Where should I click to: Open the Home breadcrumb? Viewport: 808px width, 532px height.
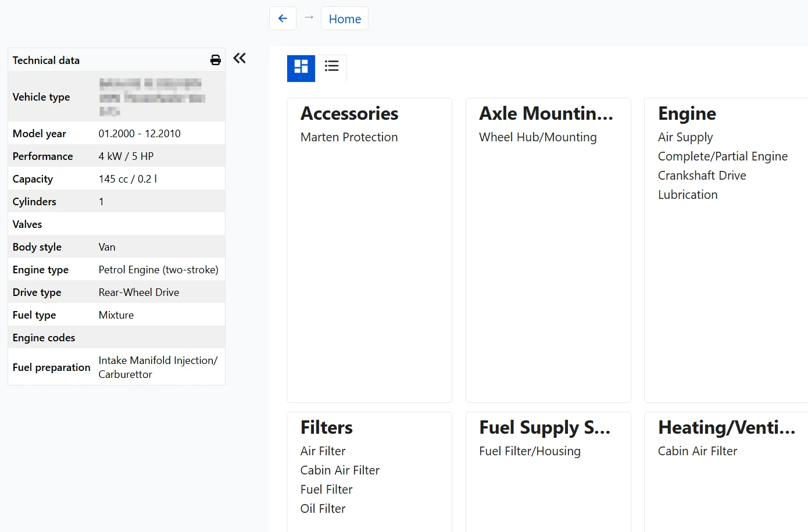point(345,19)
